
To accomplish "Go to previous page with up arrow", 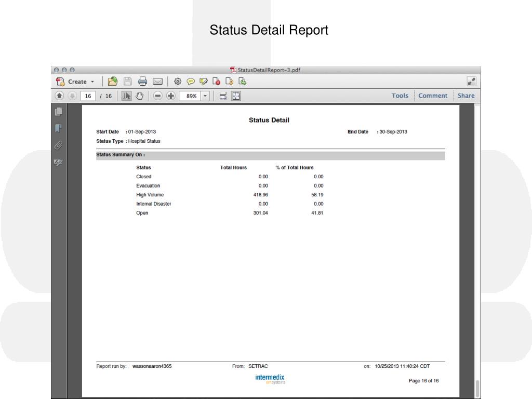I will (x=59, y=96).
